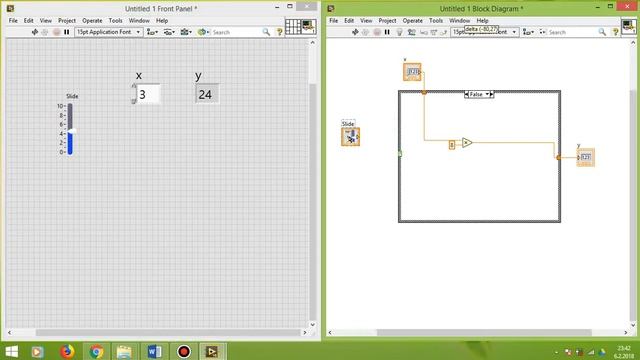
Task: Show Context Help from the Block Diagram
Action: [x=616, y=32]
